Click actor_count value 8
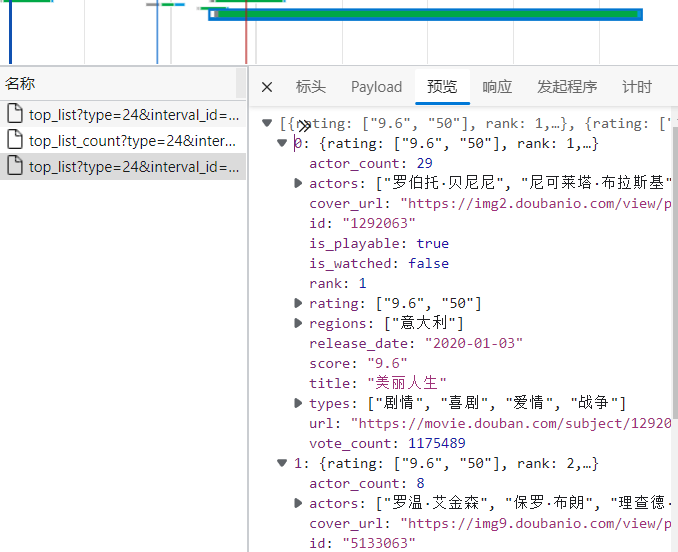678x552 pixels. pos(420,483)
